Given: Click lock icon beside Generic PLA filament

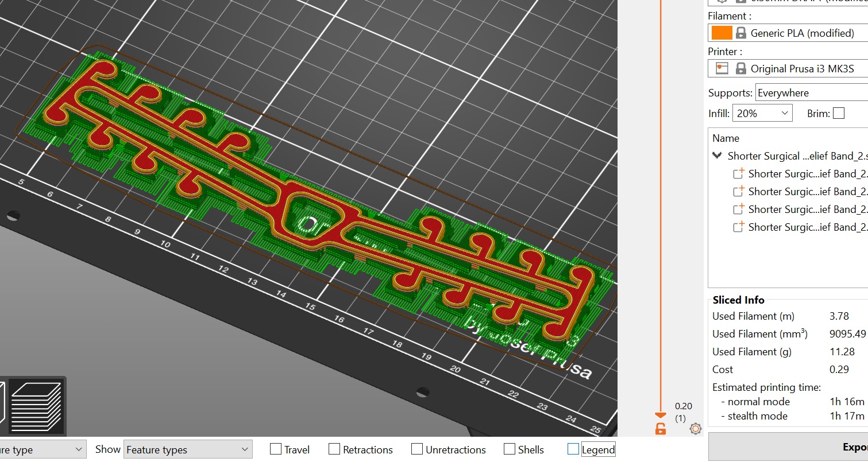Looking at the screenshot, I should [741, 33].
